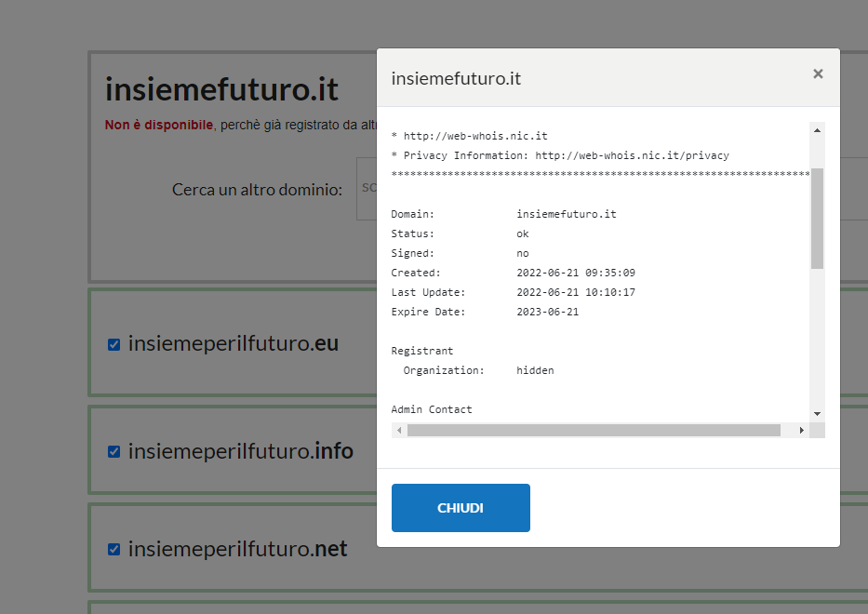868x614 pixels.
Task: Click the Expire Date value 2023-06-21
Action: [x=547, y=312]
